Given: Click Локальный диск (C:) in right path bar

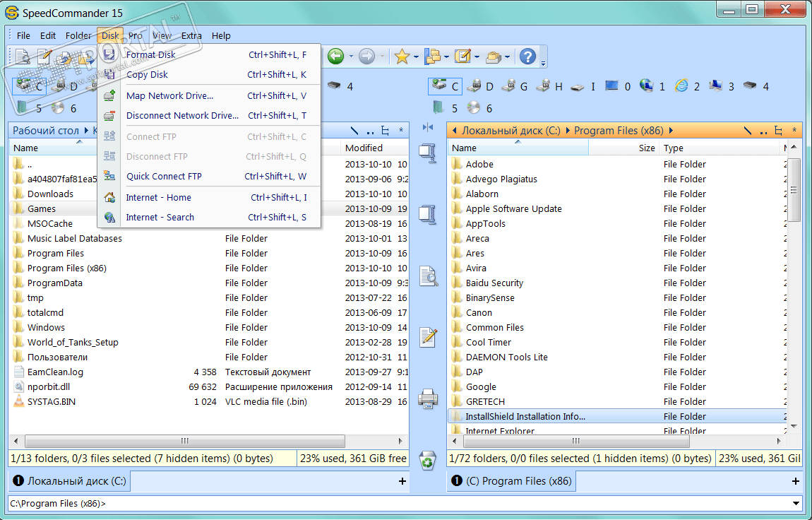Looking at the screenshot, I should [x=511, y=131].
